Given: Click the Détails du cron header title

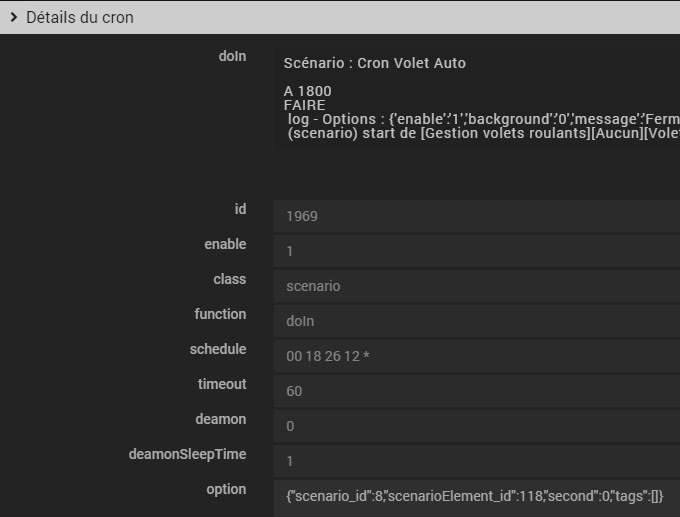Looking at the screenshot, I should (79, 17).
